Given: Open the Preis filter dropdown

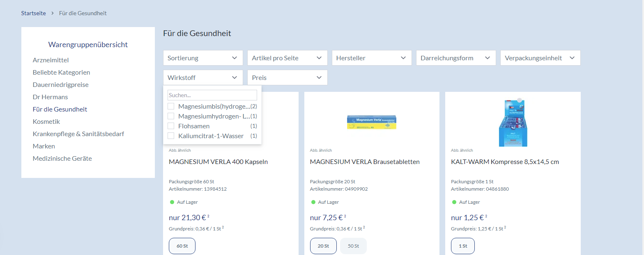Looking at the screenshot, I should tap(287, 77).
